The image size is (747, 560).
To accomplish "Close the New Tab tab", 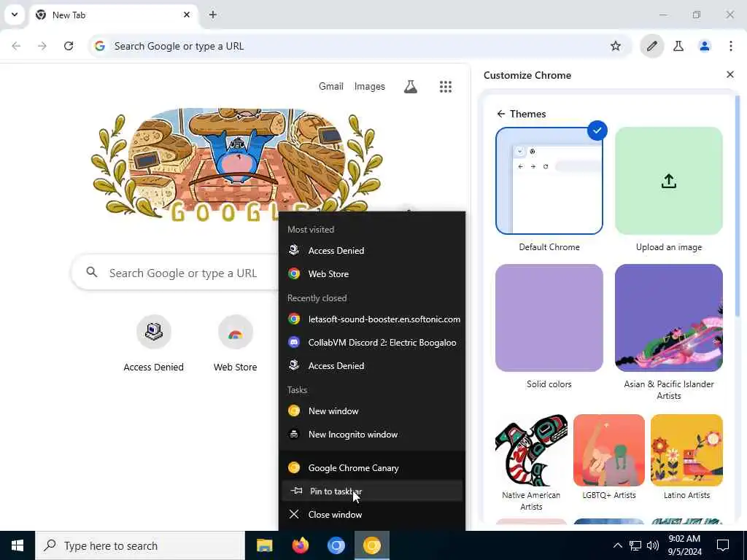I will tap(187, 15).
